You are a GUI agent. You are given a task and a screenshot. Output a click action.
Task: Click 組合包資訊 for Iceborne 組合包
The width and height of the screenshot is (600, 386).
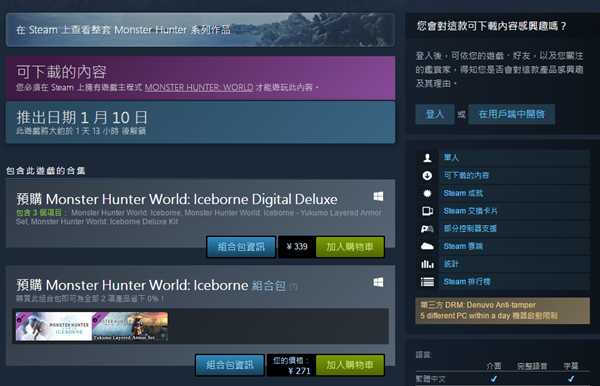230,365
